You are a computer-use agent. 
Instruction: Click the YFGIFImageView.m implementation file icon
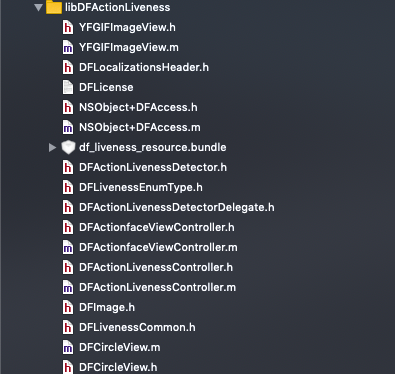coord(68,47)
